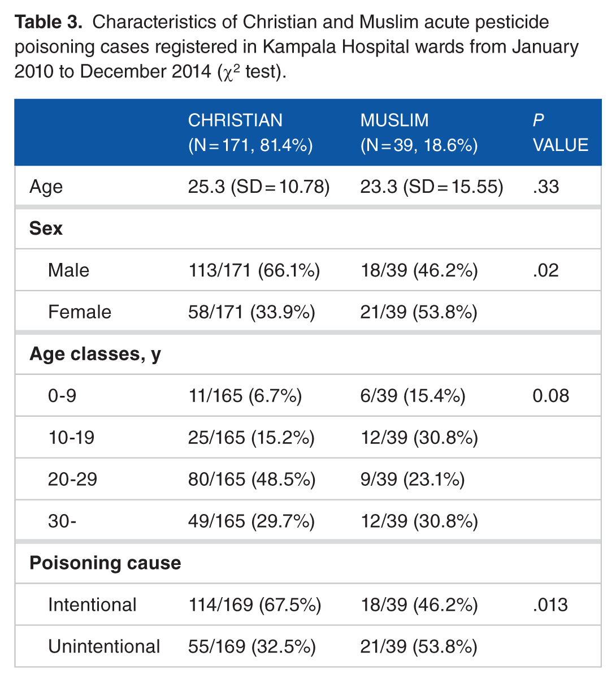
Task: Select the Intentional row label
Action: (92, 605)
